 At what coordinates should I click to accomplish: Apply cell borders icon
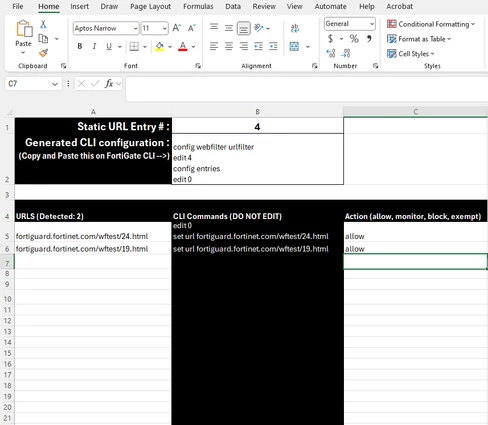tap(134, 46)
